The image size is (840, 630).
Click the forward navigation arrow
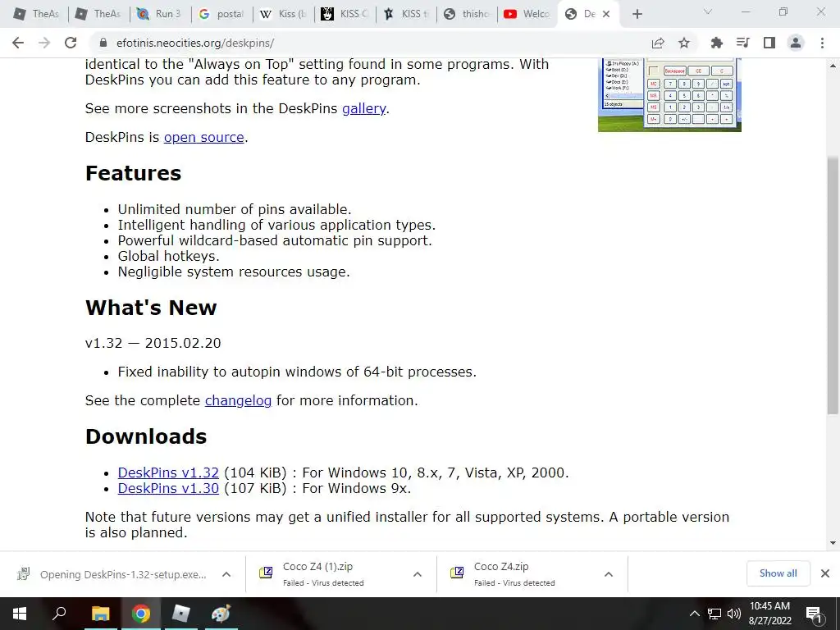coord(44,43)
